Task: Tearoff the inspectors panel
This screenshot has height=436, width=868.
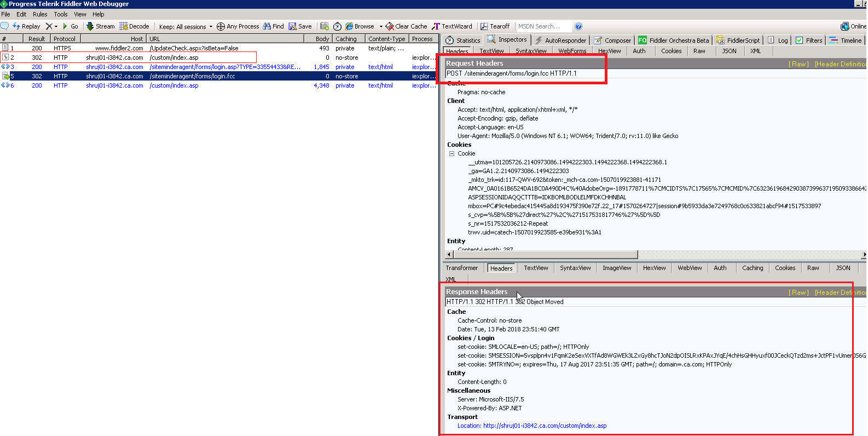Action: pos(495,26)
